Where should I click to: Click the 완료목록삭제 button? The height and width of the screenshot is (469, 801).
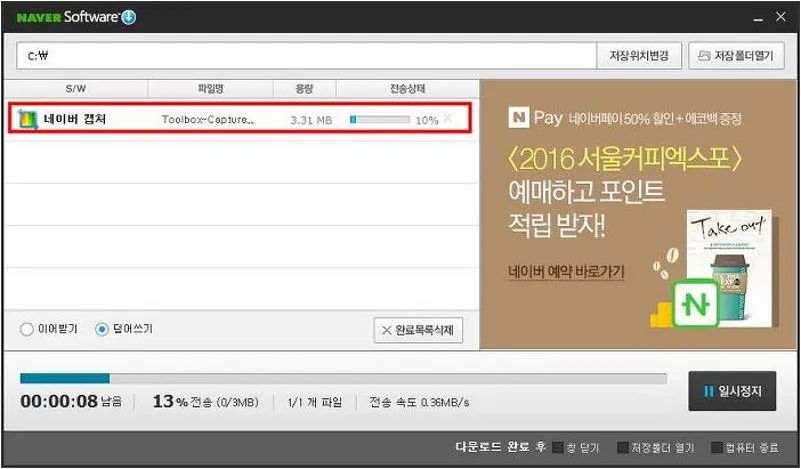click(x=418, y=330)
